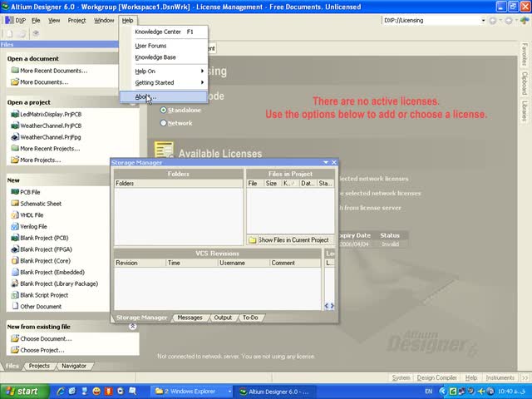Select the Network licensing mode
The image size is (532, 399).
tap(163, 123)
